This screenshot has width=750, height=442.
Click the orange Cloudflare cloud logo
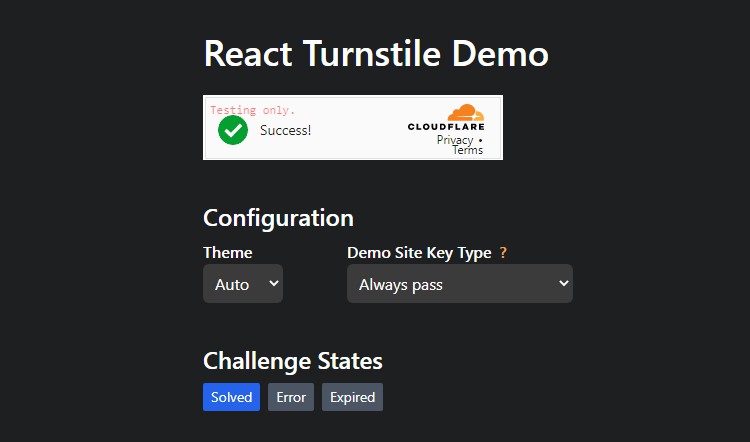pyautogui.click(x=465, y=112)
